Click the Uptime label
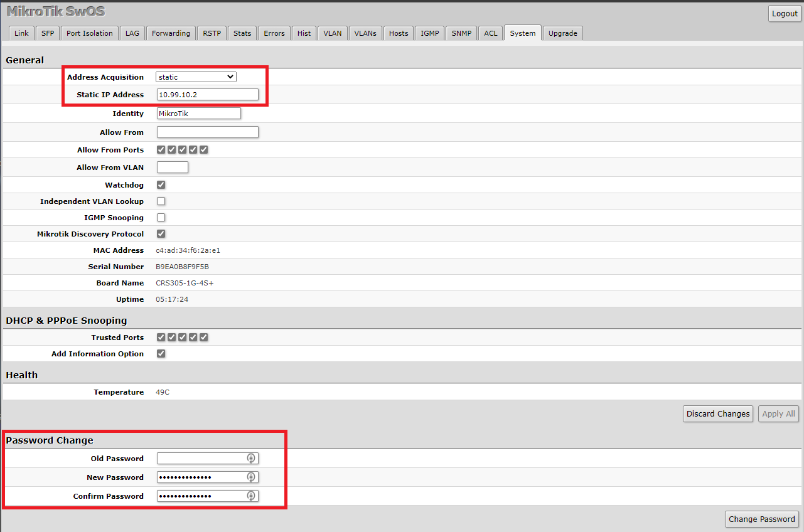The image size is (804, 532). [130, 299]
